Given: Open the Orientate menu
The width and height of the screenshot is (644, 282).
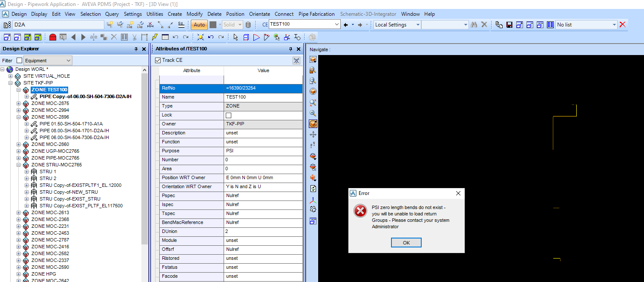Looking at the screenshot, I should click(259, 14).
